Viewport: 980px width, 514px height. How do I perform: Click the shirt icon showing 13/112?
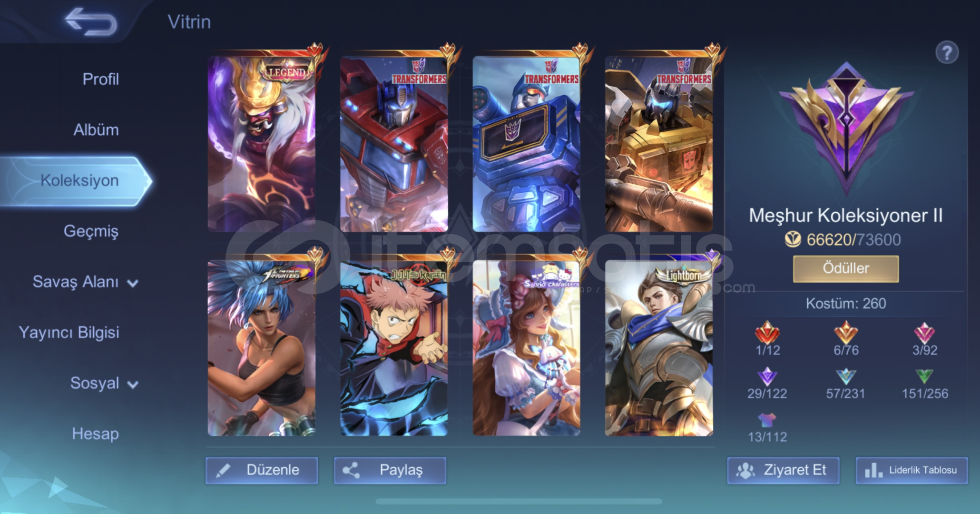tap(767, 420)
